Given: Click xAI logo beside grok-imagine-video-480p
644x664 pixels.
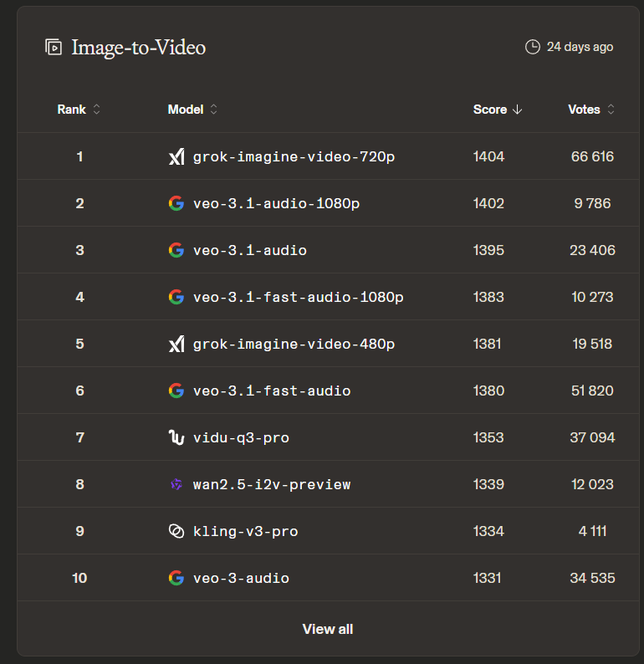Looking at the screenshot, I should point(176,344).
